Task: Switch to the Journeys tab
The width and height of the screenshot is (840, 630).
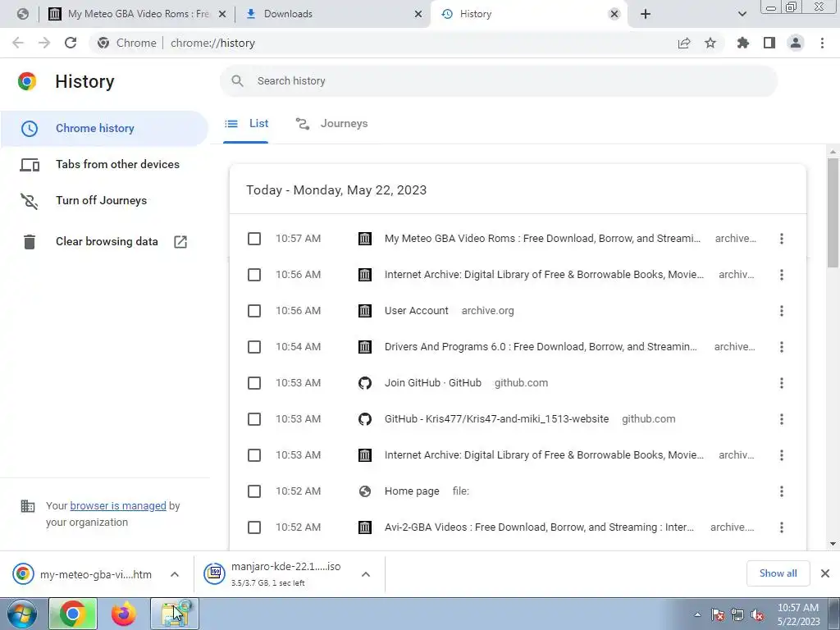Action: pyautogui.click(x=331, y=124)
